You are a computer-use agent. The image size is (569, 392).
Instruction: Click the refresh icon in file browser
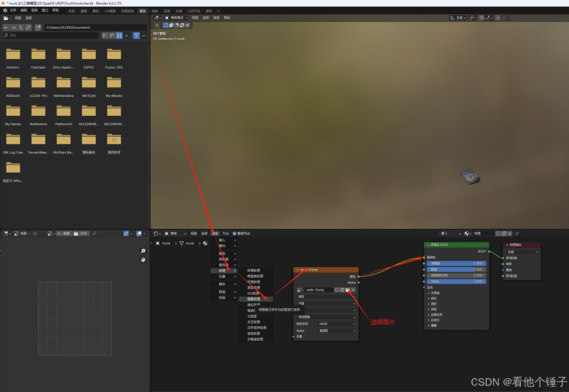28,28
